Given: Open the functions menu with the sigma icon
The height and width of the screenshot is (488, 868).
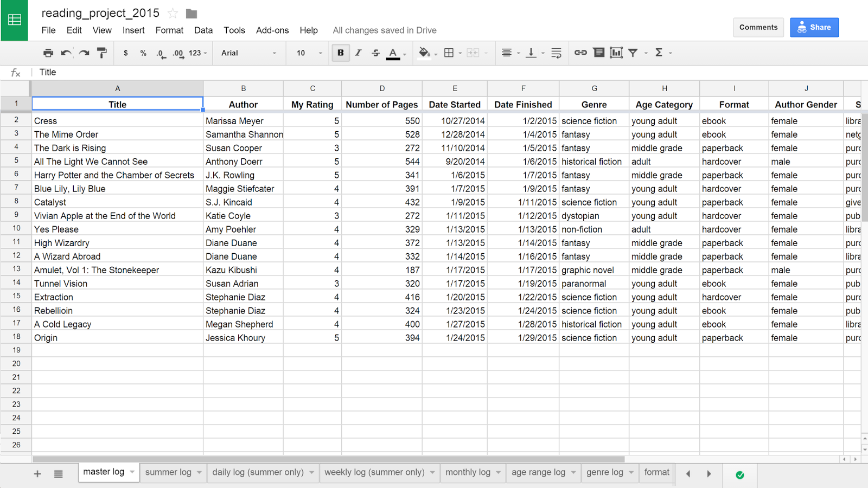Looking at the screenshot, I should (659, 53).
